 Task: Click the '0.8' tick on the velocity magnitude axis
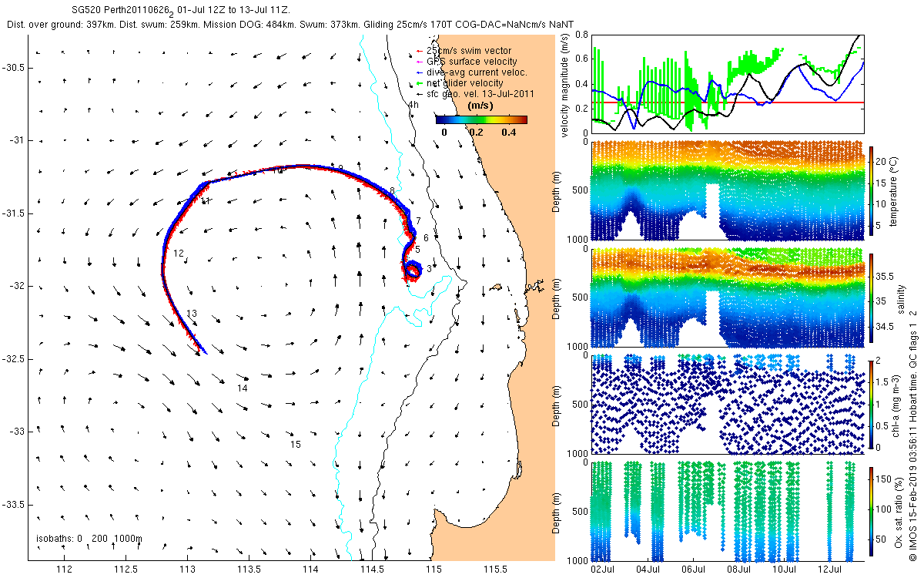coord(582,35)
